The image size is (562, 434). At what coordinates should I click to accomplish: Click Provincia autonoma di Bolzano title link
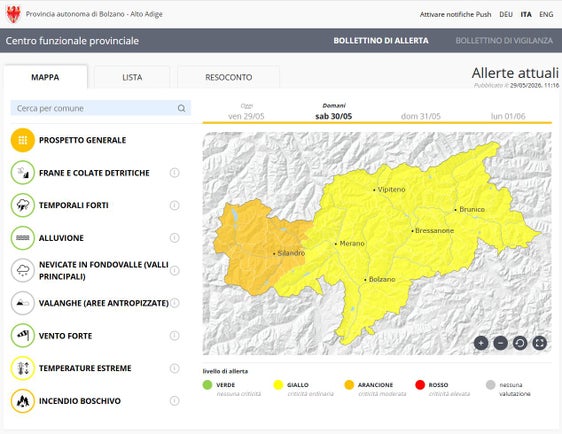click(94, 14)
